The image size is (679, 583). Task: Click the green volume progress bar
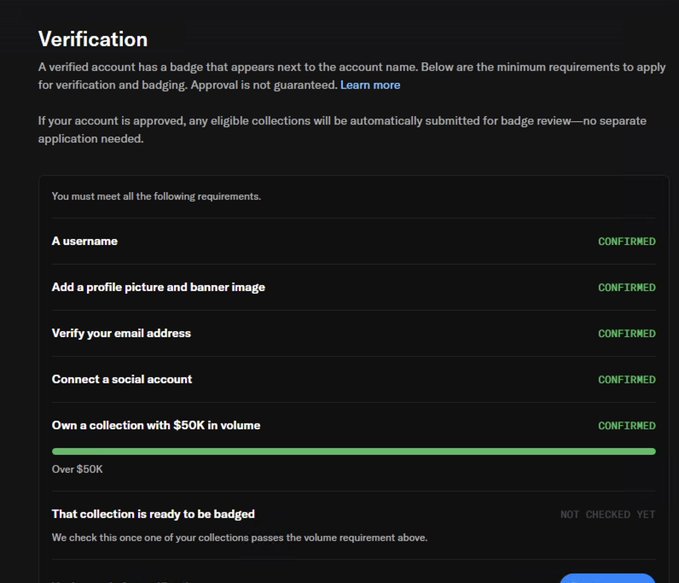[x=354, y=451]
